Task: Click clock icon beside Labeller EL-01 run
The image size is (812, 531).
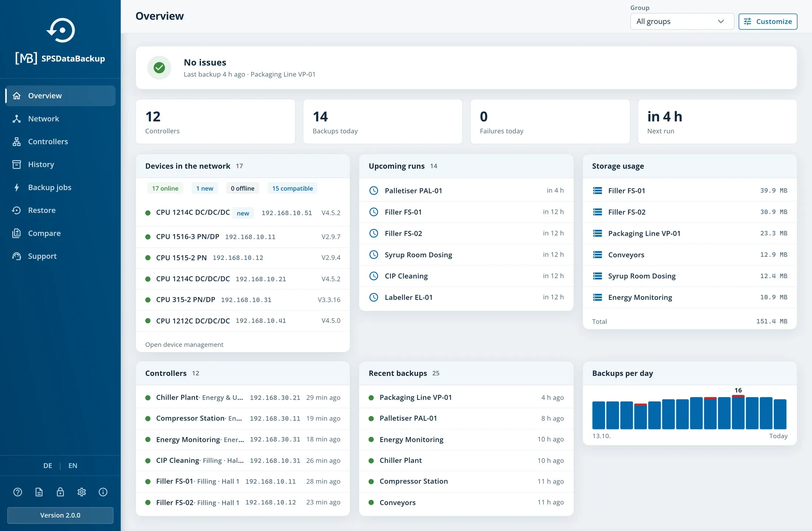Action: (x=374, y=297)
